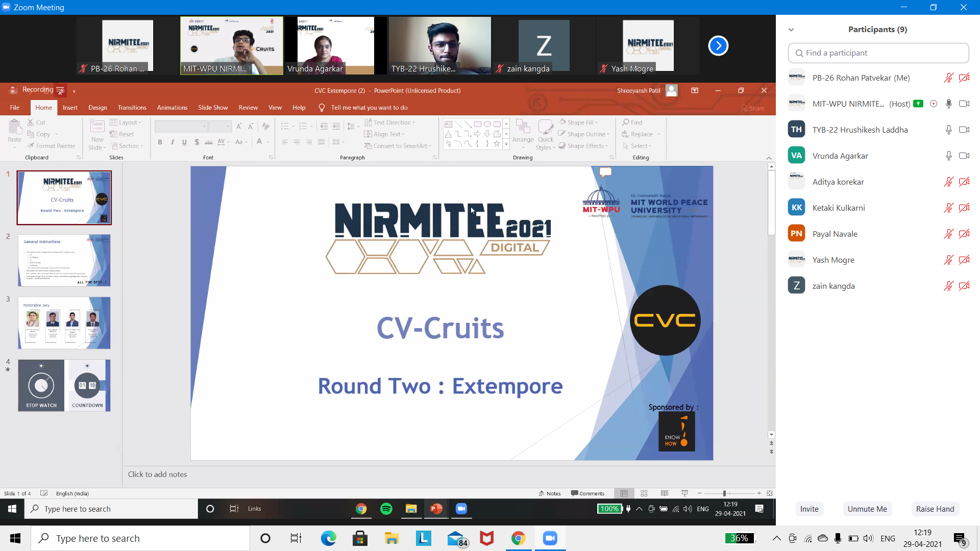Open Microsoft Store in taskbar
Image resolution: width=980 pixels, height=551 pixels.
(360, 538)
